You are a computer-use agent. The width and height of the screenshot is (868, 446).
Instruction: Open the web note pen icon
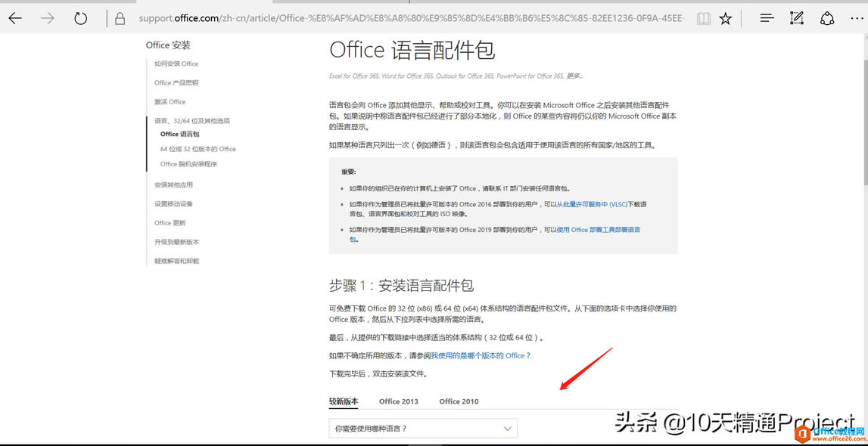pos(797,18)
